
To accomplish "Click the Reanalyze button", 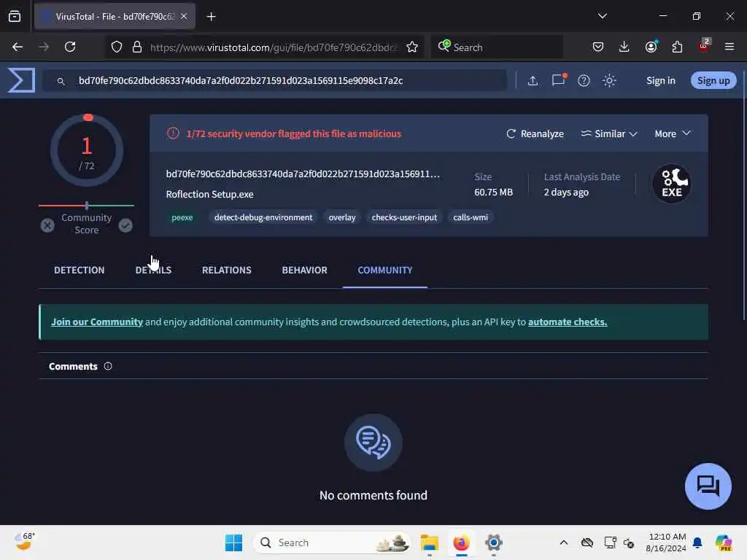I will [x=535, y=134].
